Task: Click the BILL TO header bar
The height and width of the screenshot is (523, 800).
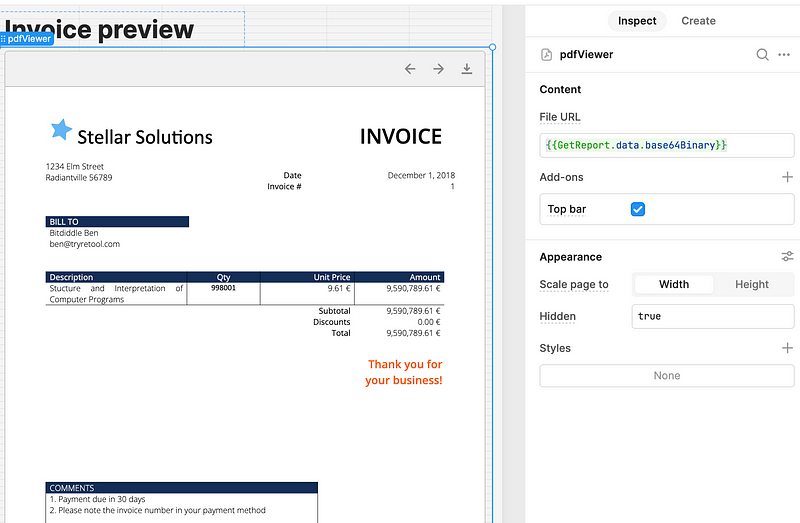Action: pyautogui.click(x=117, y=221)
